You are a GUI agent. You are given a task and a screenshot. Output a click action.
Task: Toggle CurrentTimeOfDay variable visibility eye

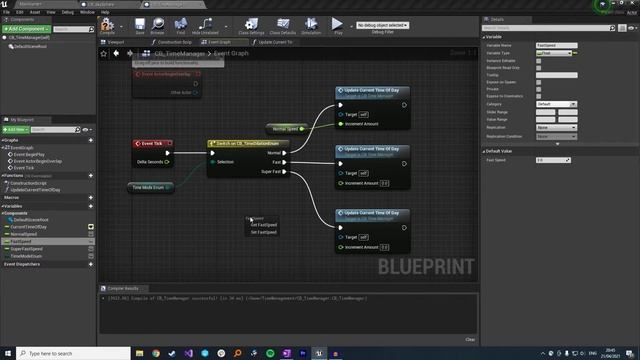coord(91,227)
